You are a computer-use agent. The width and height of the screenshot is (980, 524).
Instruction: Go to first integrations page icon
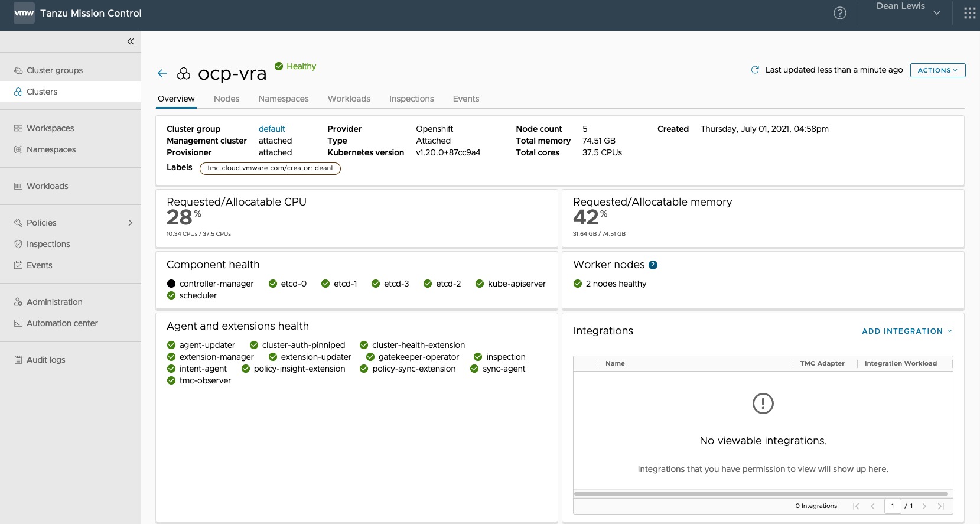[x=856, y=506]
